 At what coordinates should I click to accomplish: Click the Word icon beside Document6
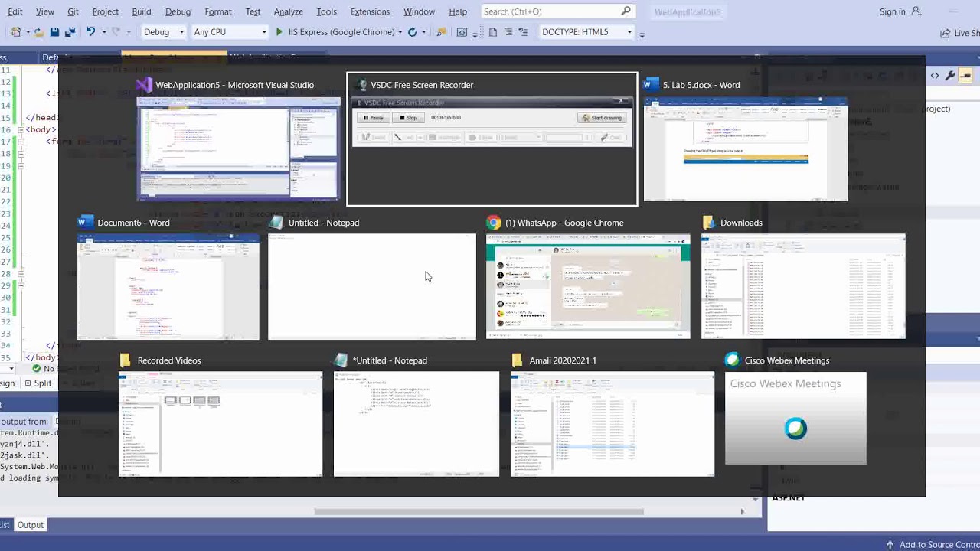[x=86, y=223]
